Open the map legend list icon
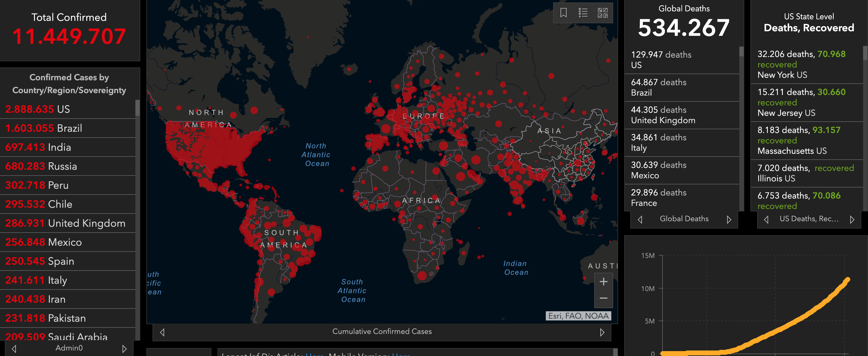 point(583,13)
